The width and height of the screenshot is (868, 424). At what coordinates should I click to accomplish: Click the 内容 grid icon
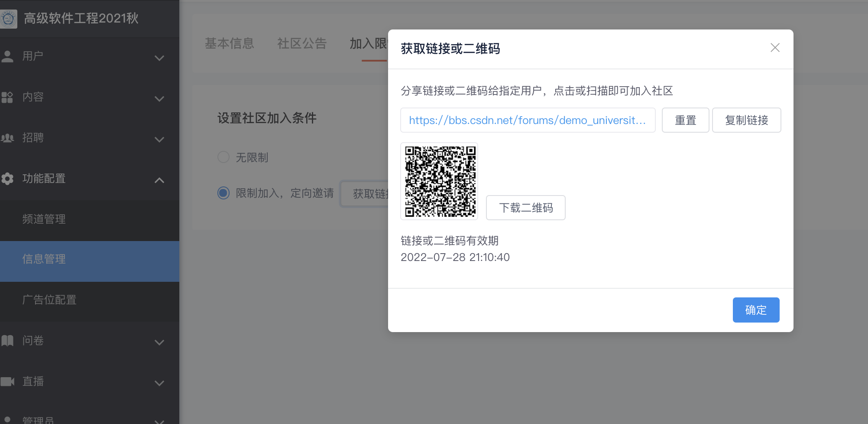[7, 97]
